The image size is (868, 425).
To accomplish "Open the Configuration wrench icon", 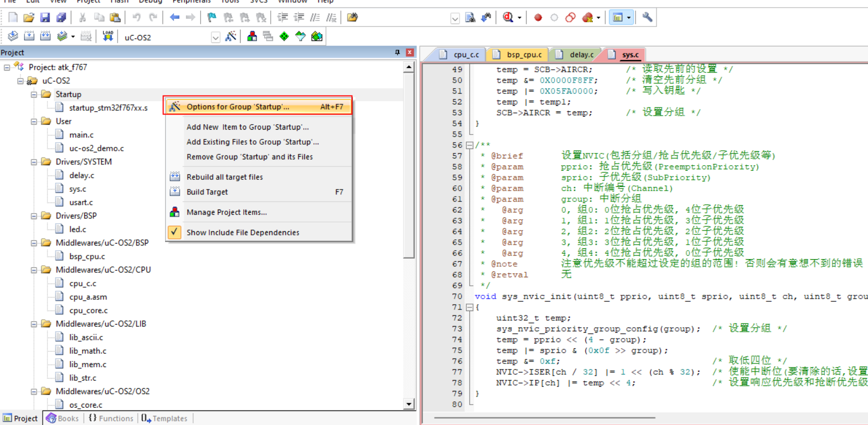I will (647, 18).
